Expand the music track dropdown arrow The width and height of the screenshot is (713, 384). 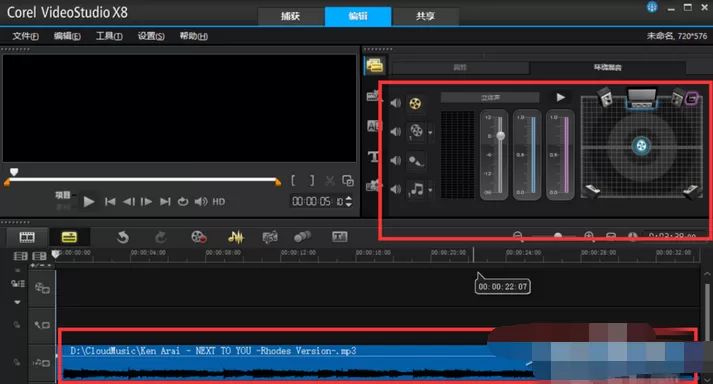pyautogui.click(x=430, y=190)
